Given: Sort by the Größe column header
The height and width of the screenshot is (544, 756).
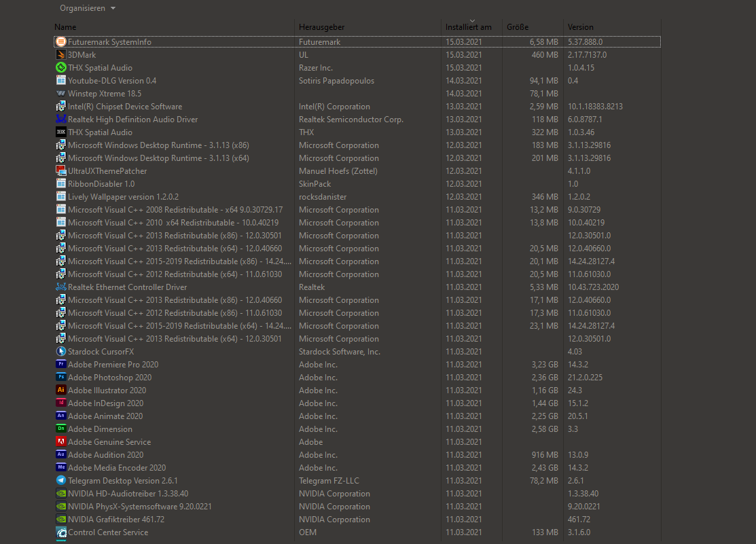Looking at the screenshot, I should 518,27.
